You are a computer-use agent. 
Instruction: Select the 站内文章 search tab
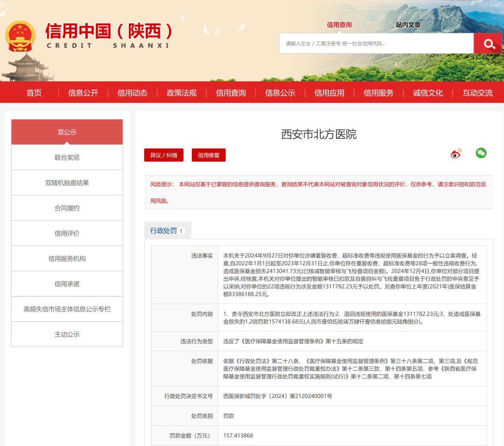[408, 25]
